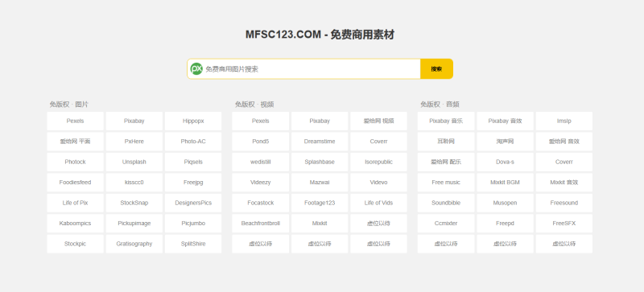Open the Mixkit 音效 link
The height and width of the screenshot is (292, 644).
pos(564,183)
